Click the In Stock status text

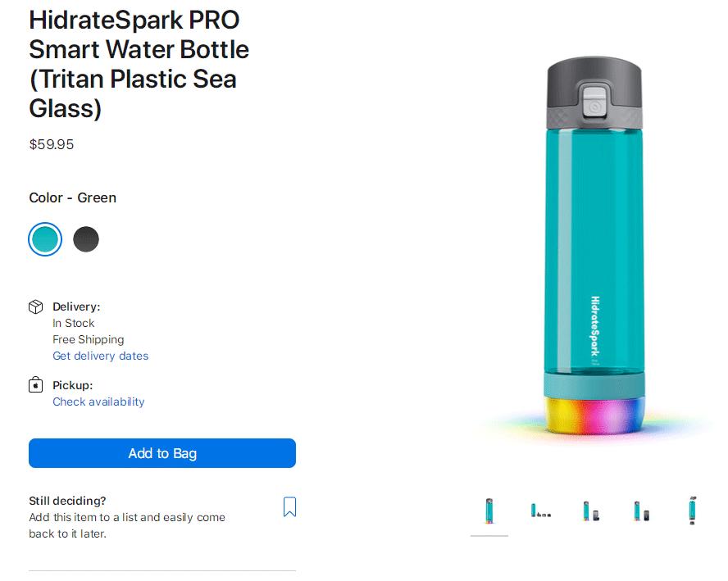(x=74, y=323)
